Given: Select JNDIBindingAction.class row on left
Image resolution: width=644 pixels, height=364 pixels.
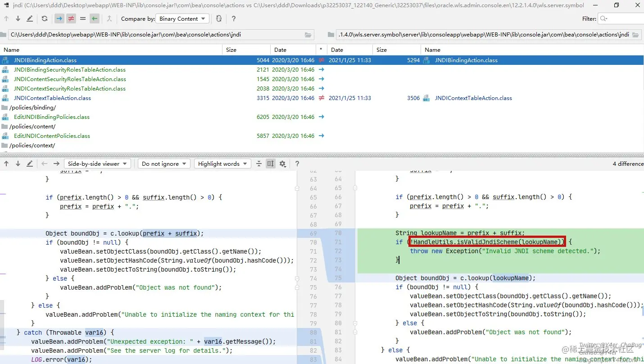Looking at the screenshot, I should pos(45,60).
